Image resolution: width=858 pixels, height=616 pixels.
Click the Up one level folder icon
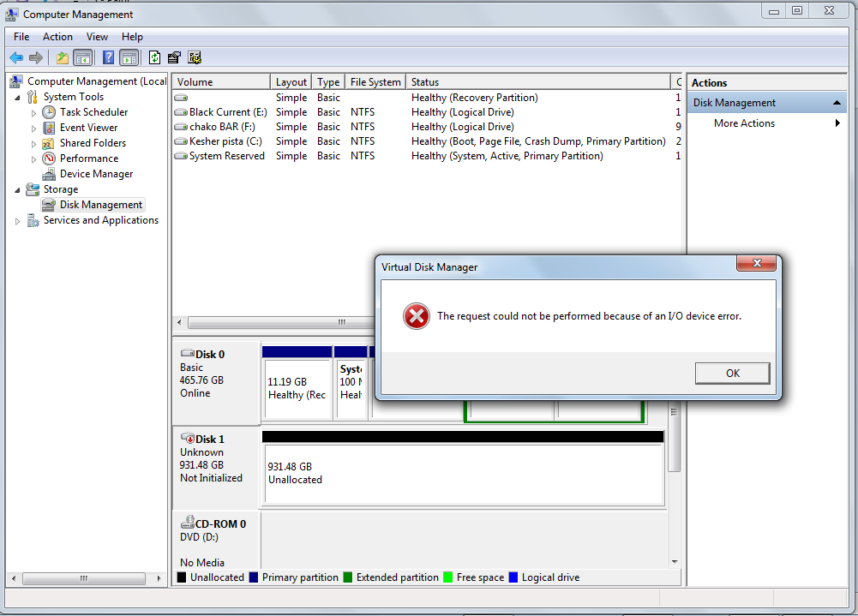click(x=63, y=57)
